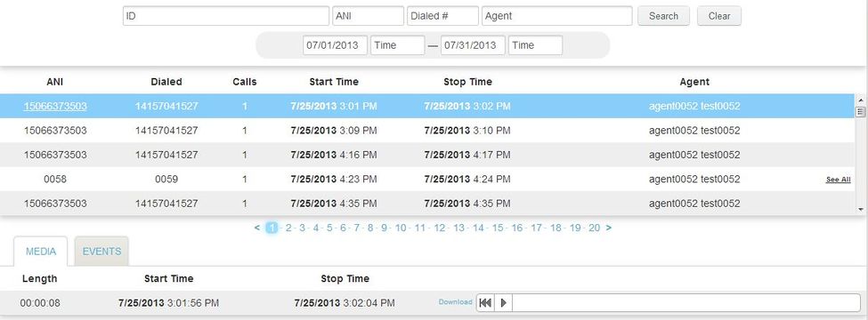Open the See All link

pos(838,180)
